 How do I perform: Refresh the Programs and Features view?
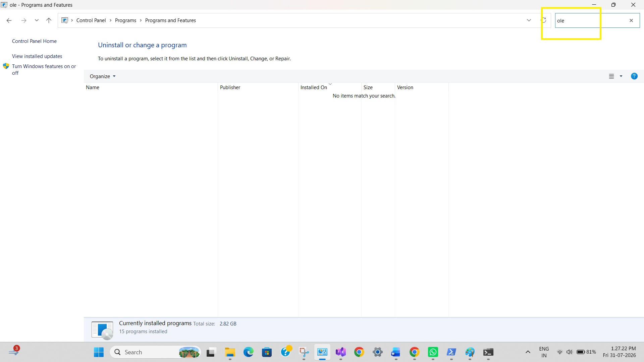click(544, 20)
